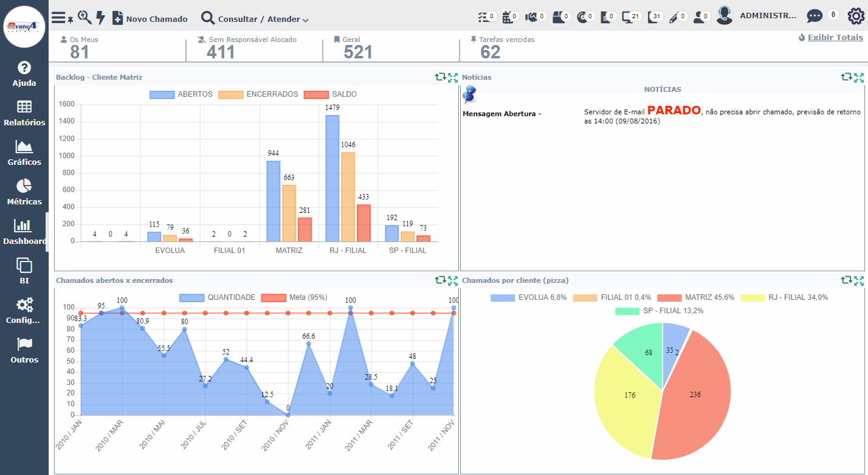Open the settings gear in top bar
The height and width of the screenshot is (475, 868).
856,16
